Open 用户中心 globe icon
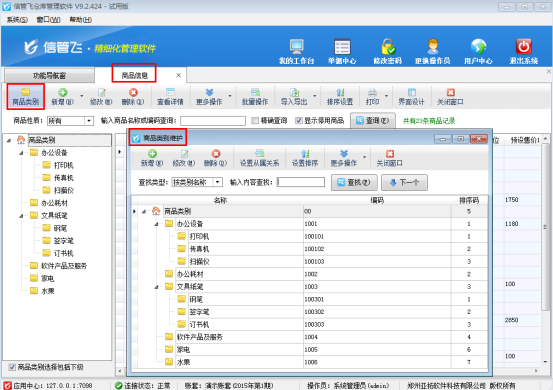 [x=478, y=47]
